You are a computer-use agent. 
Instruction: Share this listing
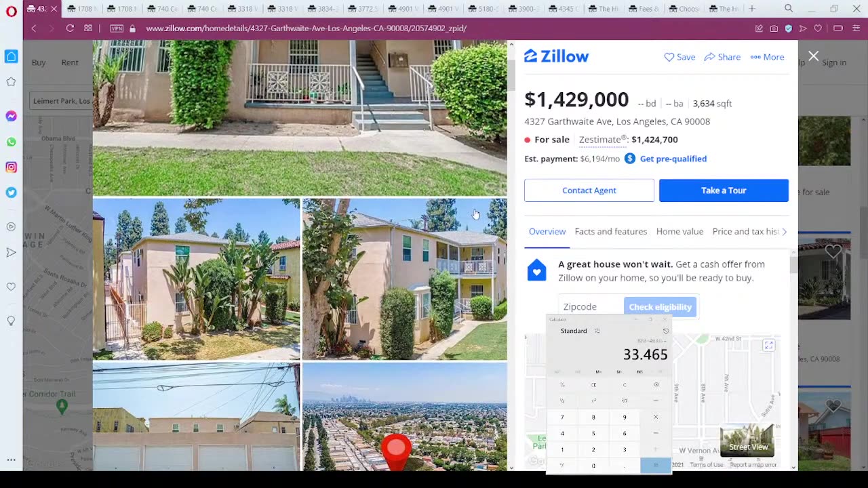pyautogui.click(x=722, y=57)
